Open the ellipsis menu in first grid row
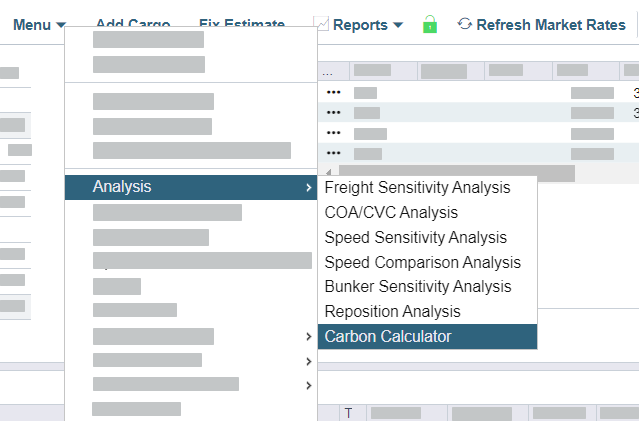This screenshot has width=639, height=421. click(x=334, y=92)
